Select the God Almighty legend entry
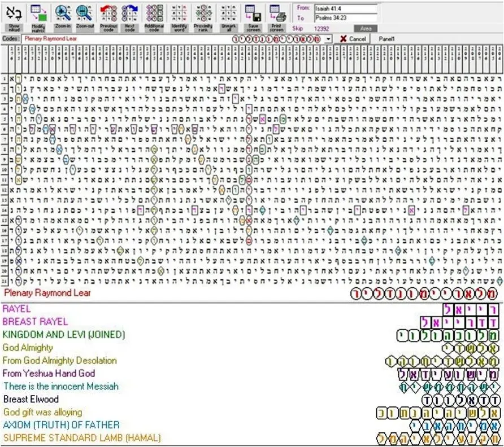 coord(28,348)
